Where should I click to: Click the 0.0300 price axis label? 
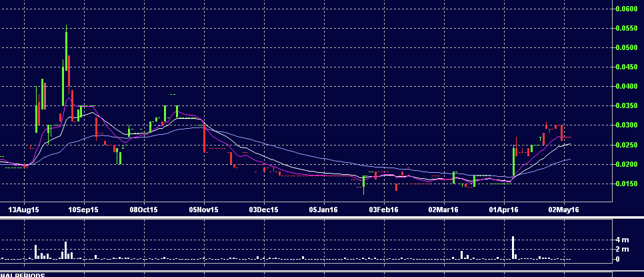627,125
